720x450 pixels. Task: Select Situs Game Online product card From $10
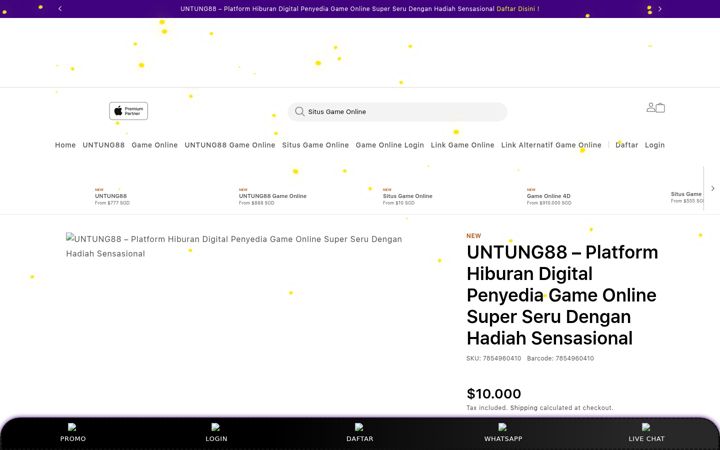click(407, 196)
